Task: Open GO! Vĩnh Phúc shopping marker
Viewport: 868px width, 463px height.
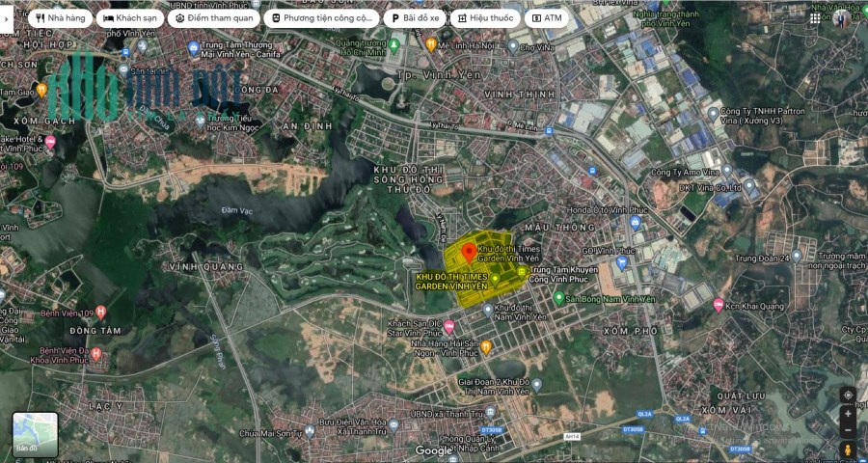Action: point(622,262)
